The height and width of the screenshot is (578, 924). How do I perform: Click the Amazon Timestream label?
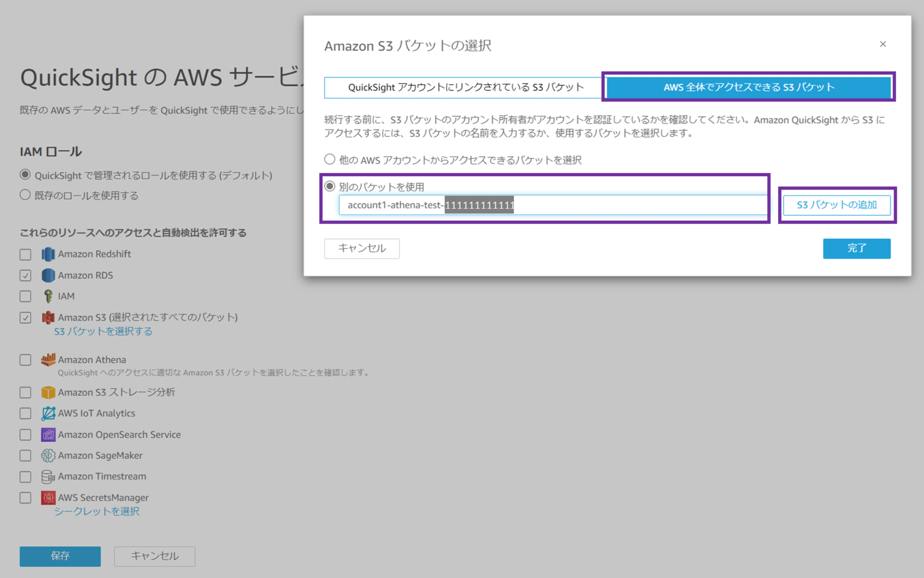point(102,476)
